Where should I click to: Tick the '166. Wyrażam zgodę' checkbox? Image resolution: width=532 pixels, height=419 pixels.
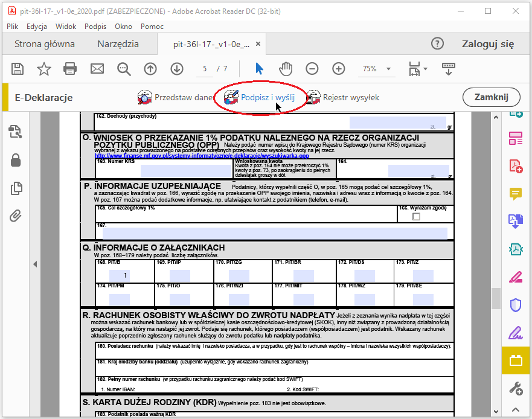[416, 217]
